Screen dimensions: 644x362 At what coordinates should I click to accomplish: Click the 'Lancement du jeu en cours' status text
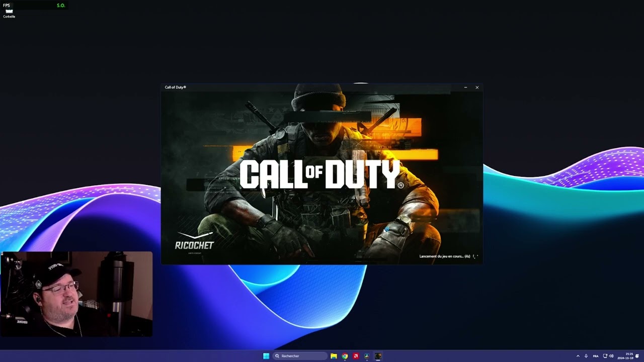click(x=445, y=256)
